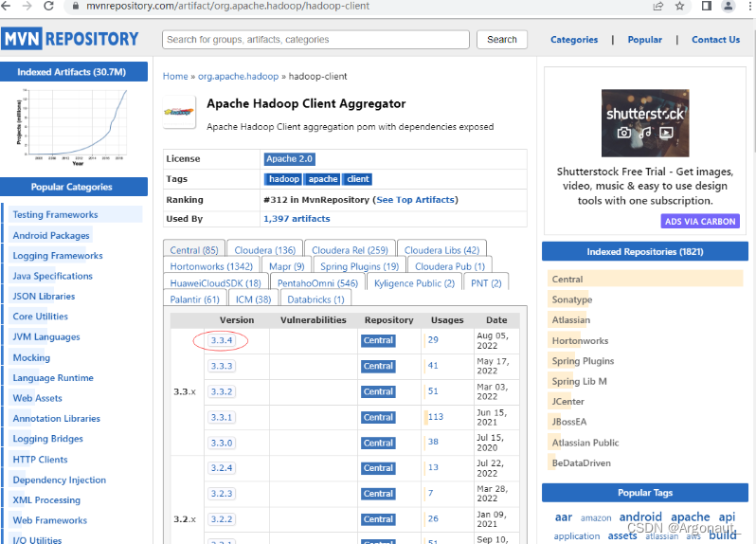The image size is (756, 544).
Task: Open See Top Artifacts link
Action: point(415,200)
